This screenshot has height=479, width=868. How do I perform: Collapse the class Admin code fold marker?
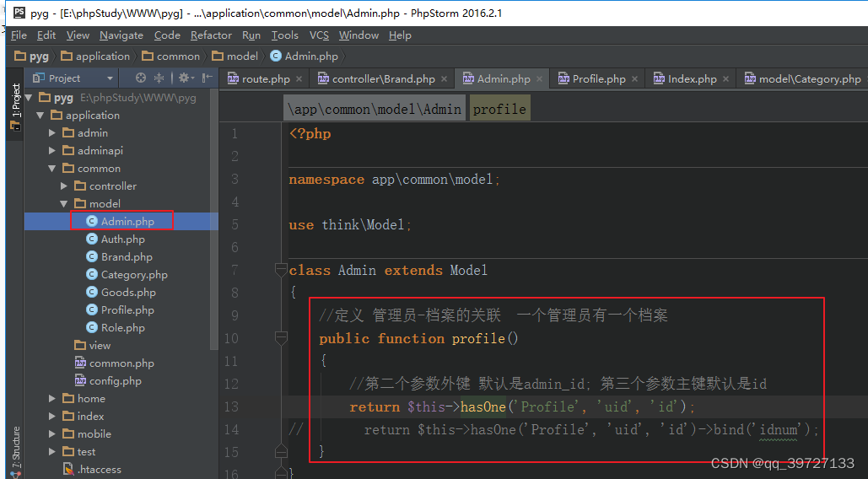coord(281,269)
